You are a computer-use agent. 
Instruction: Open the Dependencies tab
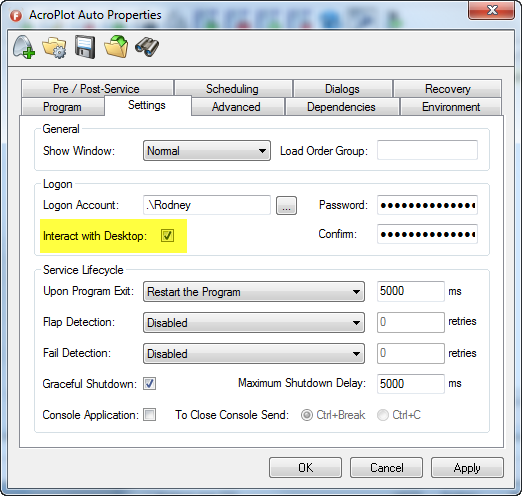341,107
